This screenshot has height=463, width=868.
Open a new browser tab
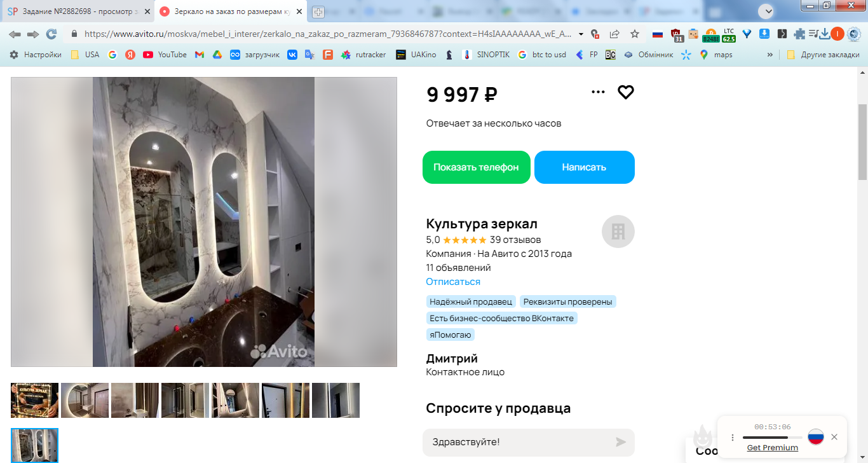(318, 11)
